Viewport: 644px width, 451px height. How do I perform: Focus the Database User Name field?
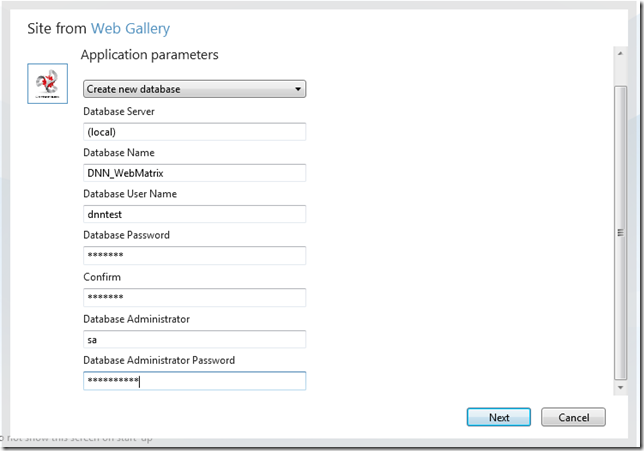coord(194,214)
